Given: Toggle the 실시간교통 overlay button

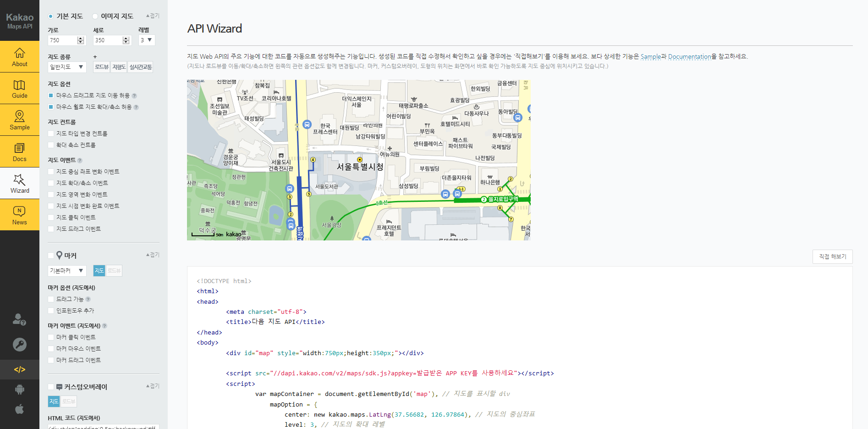Looking at the screenshot, I should (x=140, y=67).
